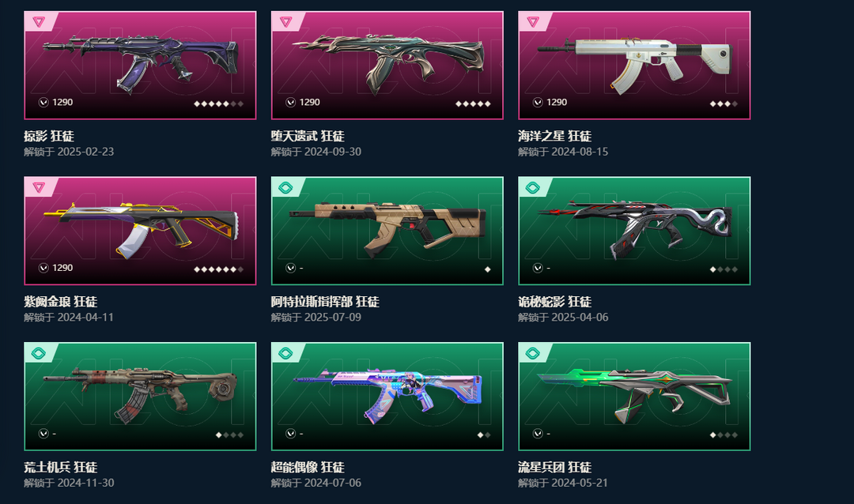
Task: Open the 紫阙金琅 狂徒 skin image
Action: click(x=141, y=228)
